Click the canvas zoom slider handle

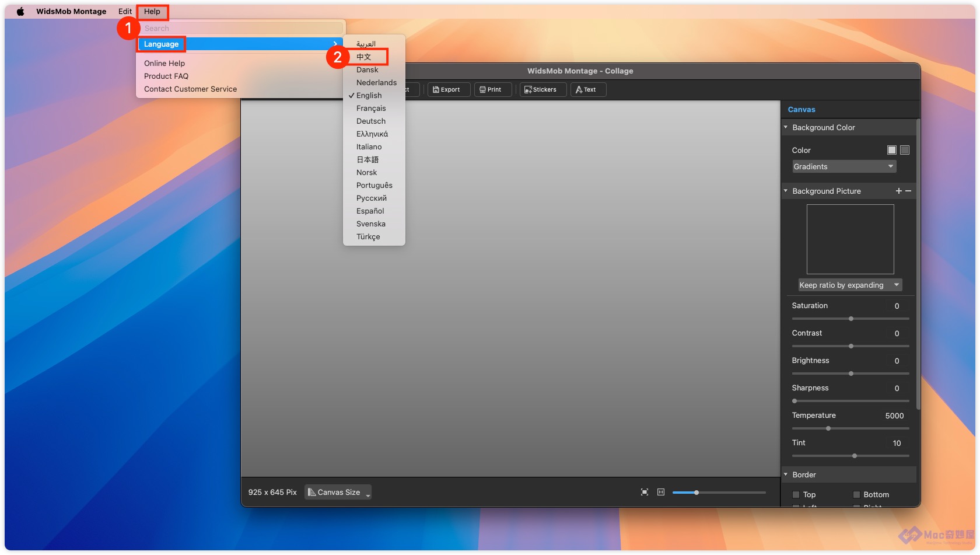point(696,493)
